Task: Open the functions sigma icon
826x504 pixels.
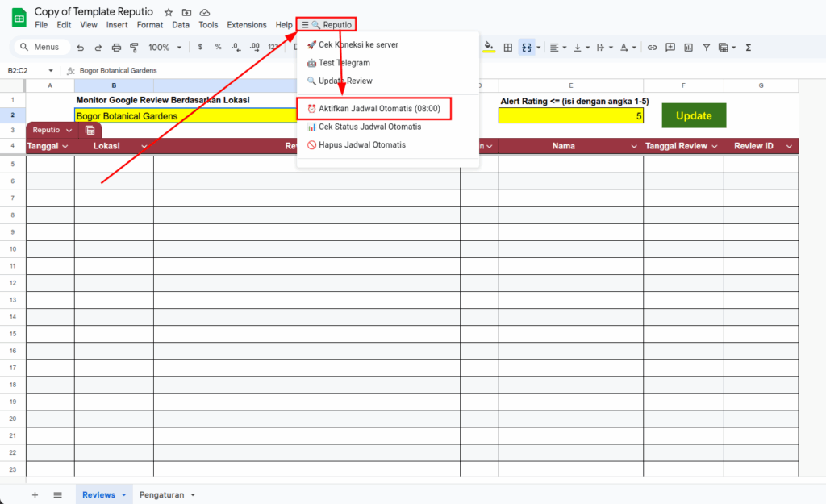Action: click(x=749, y=48)
